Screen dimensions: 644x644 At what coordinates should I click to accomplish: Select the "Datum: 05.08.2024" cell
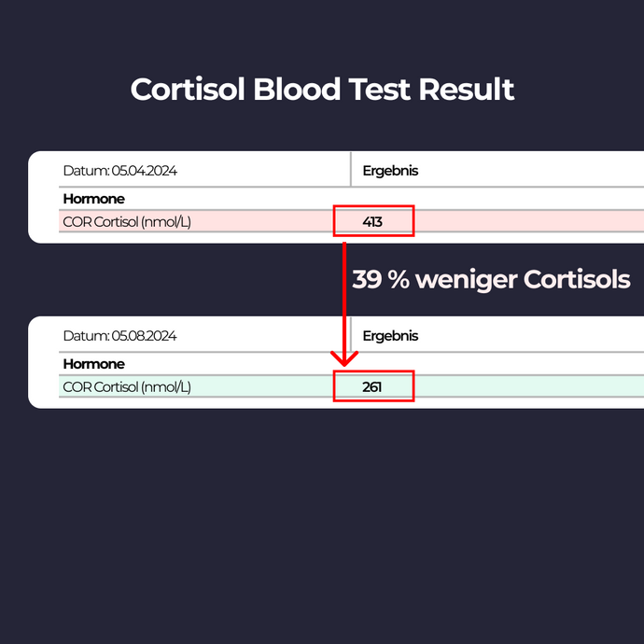point(119,336)
